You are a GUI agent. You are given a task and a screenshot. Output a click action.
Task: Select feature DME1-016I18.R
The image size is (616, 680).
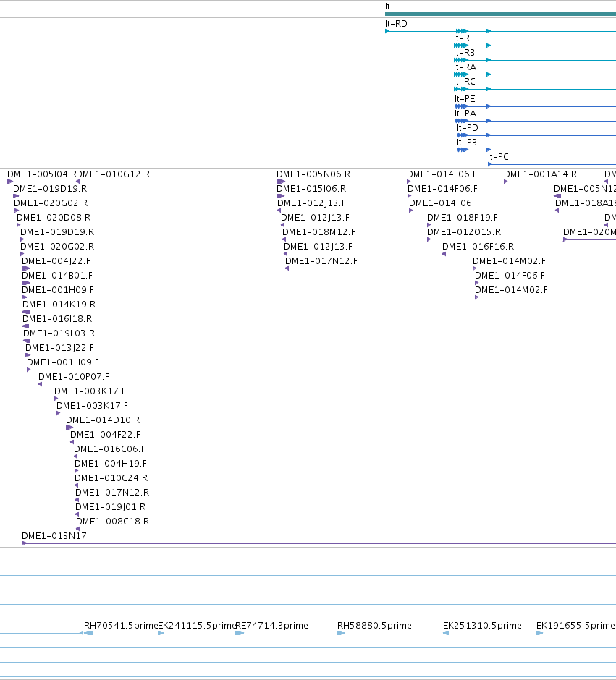pos(57,319)
